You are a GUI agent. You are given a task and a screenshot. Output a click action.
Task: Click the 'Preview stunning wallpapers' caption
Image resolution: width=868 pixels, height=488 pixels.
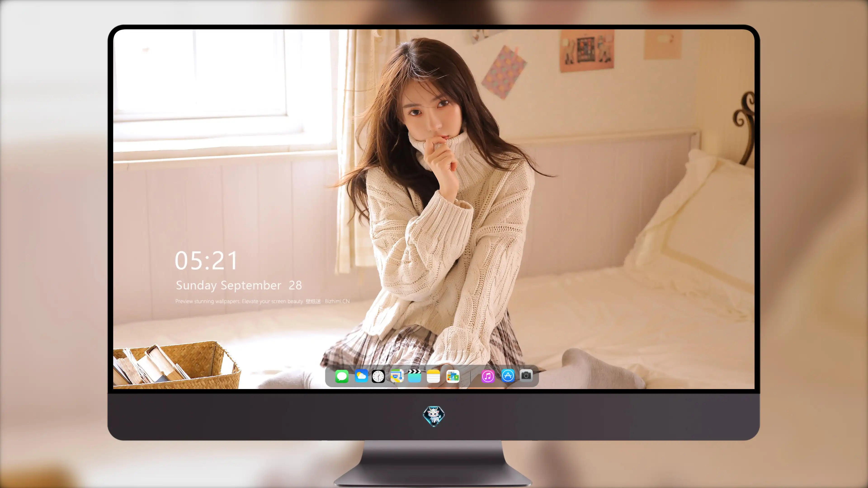262,301
